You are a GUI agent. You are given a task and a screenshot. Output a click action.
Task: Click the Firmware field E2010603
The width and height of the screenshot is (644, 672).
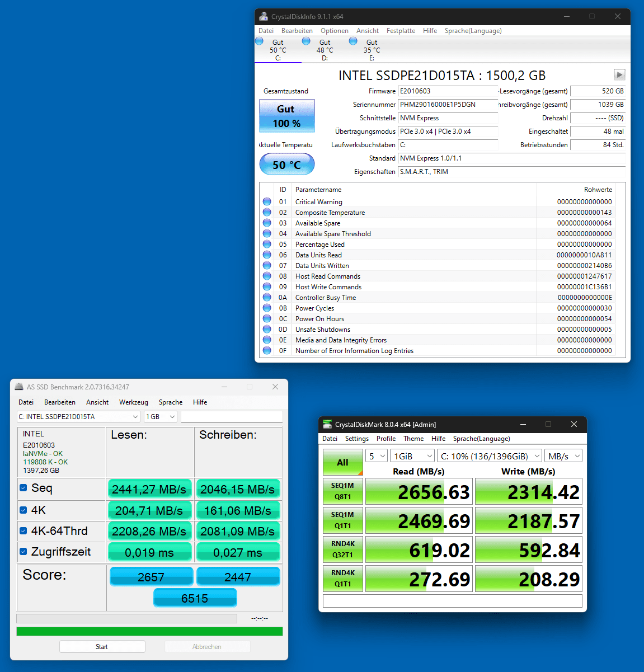(x=448, y=91)
